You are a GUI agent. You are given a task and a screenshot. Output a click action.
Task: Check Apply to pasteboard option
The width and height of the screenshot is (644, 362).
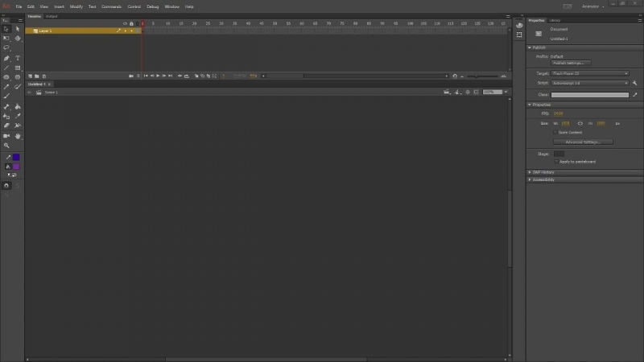tap(556, 162)
